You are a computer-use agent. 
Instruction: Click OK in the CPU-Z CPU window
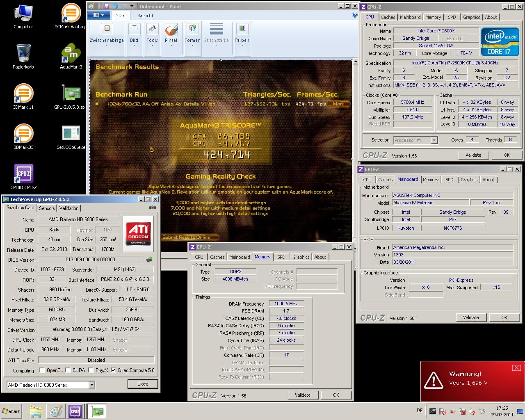coord(507,155)
